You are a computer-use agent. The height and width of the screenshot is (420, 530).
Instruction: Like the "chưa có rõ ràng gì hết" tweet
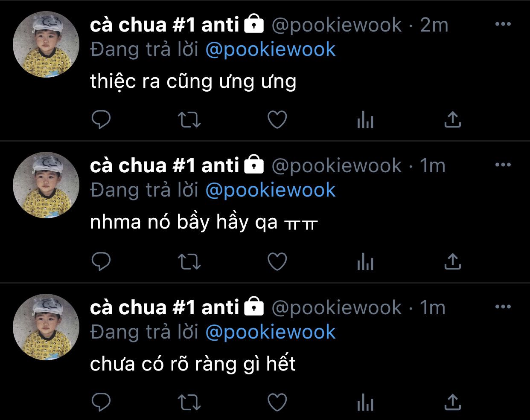[277, 402]
